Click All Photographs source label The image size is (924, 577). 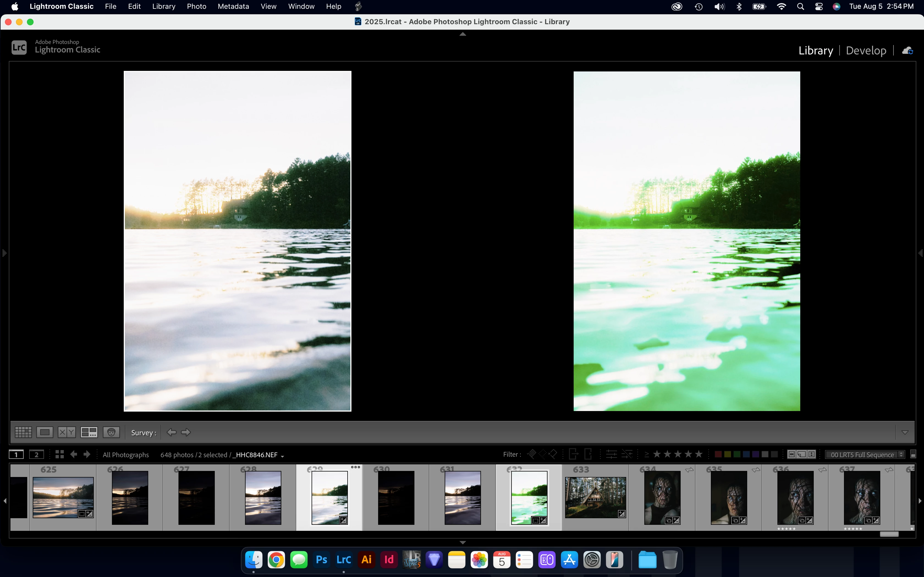pos(126,454)
